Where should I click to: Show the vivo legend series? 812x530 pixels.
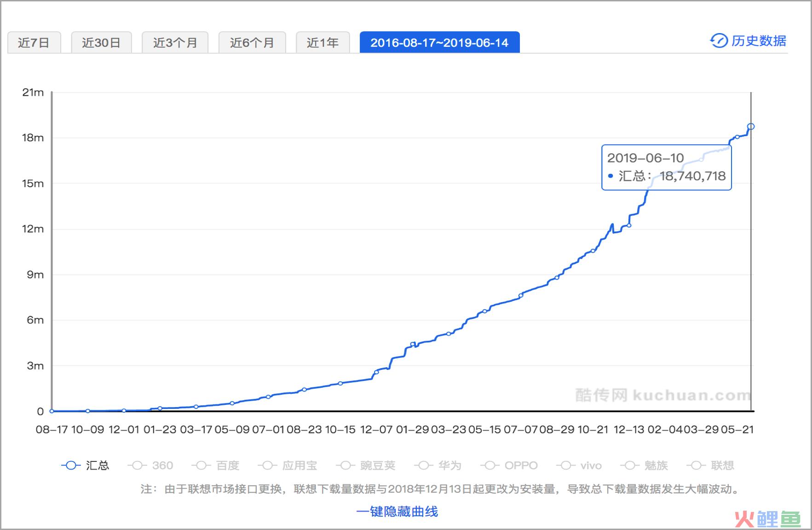click(x=579, y=466)
